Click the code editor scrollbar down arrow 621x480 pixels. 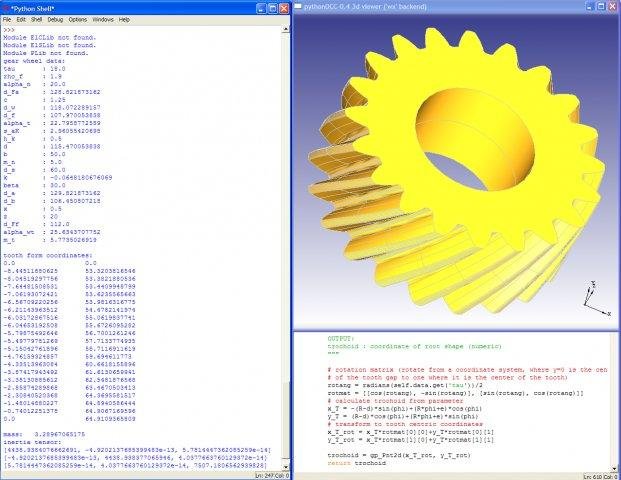pos(615,469)
